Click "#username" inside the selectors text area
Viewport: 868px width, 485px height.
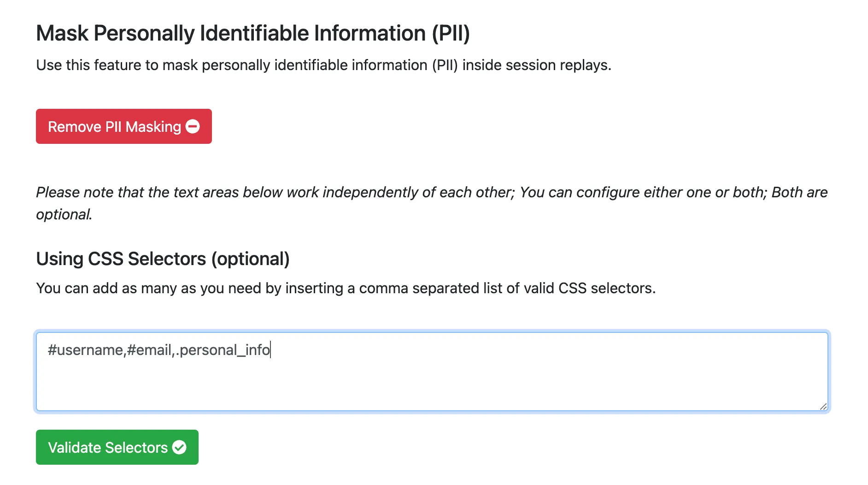tap(85, 350)
